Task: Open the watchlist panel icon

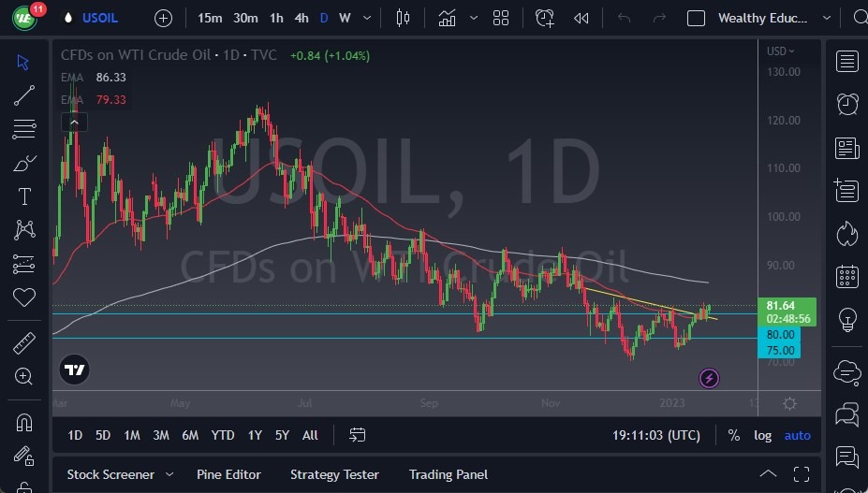Action: pyautogui.click(x=847, y=62)
